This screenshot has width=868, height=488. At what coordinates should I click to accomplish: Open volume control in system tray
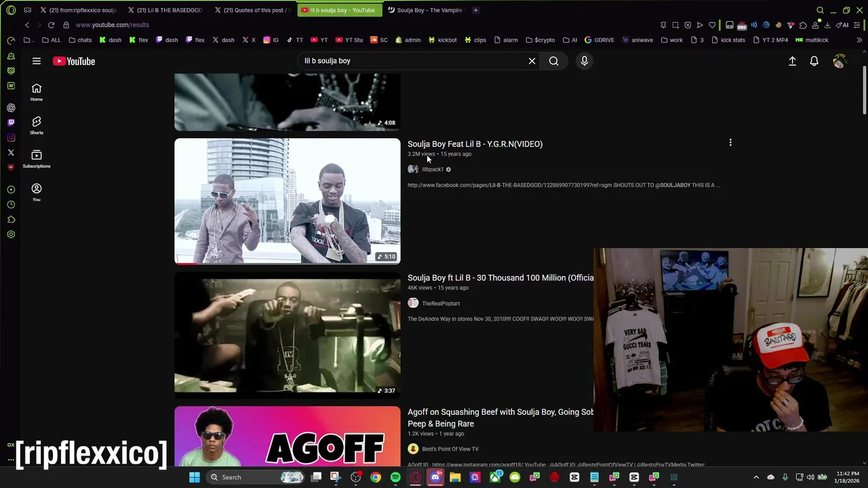click(810, 477)
